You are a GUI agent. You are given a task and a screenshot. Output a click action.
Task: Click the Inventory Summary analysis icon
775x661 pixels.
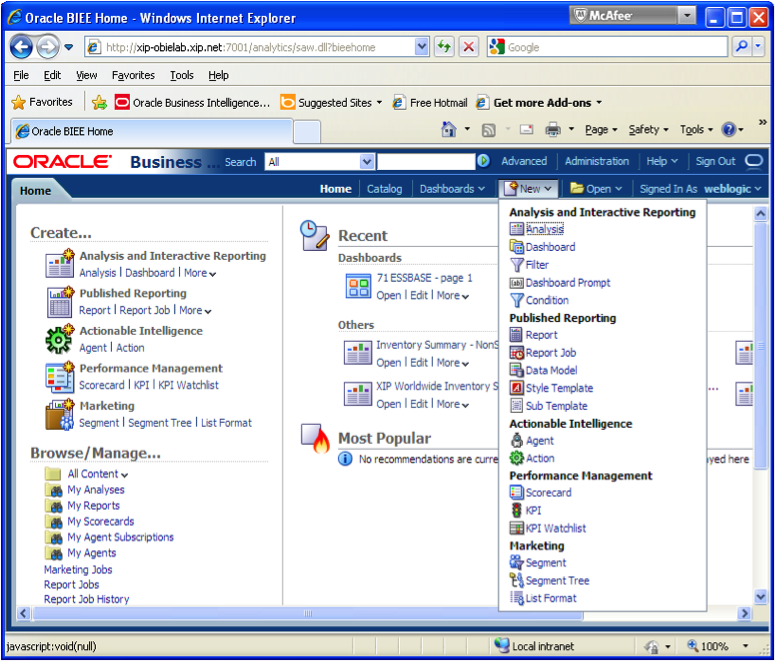(x=358, y=353)
